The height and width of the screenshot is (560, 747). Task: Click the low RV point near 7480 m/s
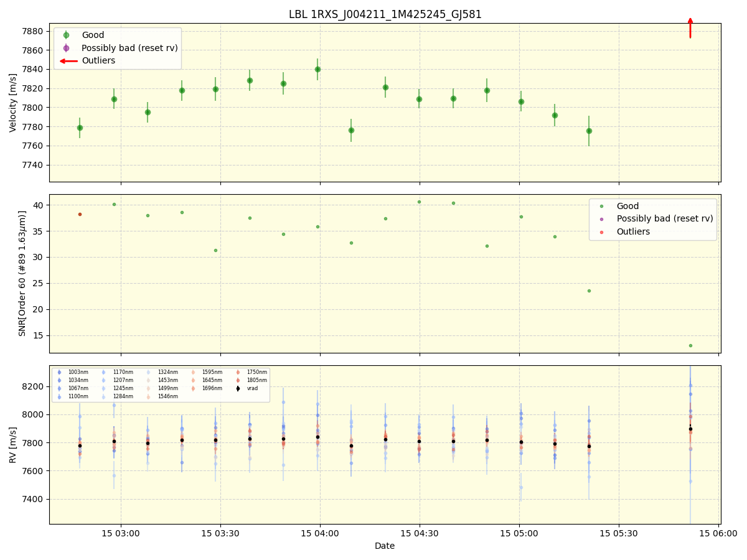(521, 487)
